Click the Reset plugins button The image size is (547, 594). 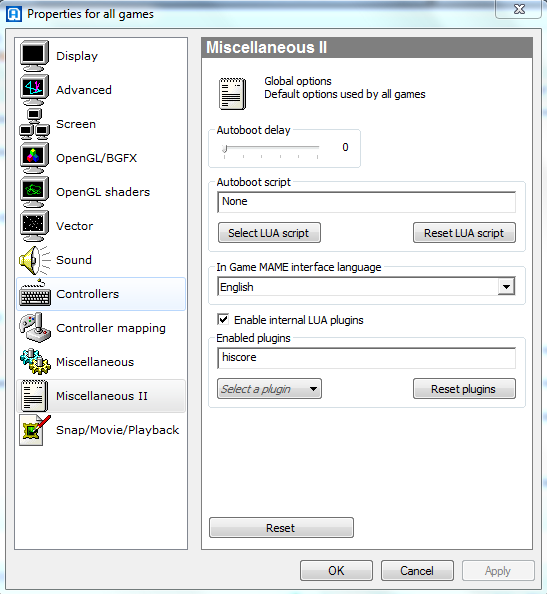click(x=464, y=389)
